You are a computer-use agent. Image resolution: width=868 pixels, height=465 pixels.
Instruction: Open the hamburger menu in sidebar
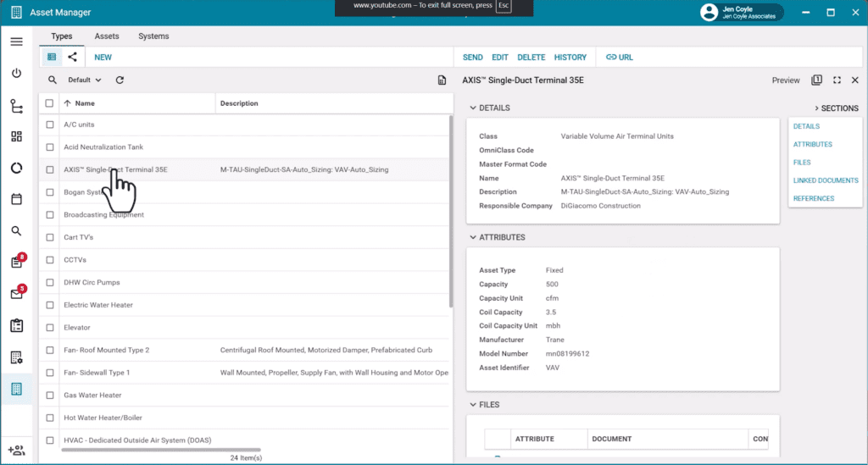17,42
